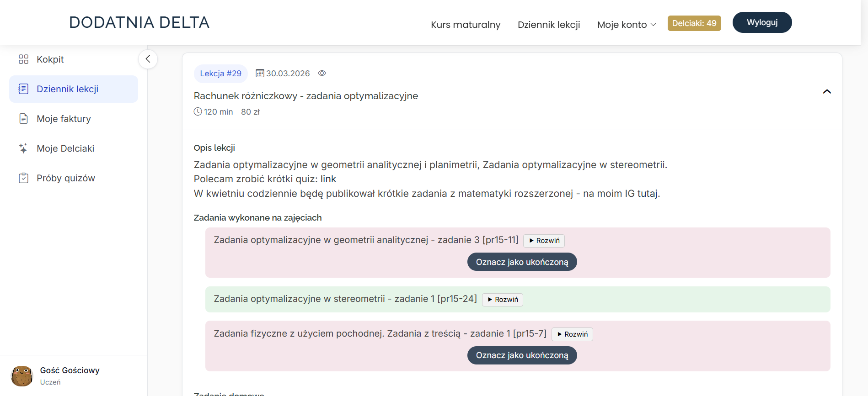The height and width of the screenshot is (396, 868).
Task: Click the Delciaki: 49 gold badge
Action: click(694, 23)
